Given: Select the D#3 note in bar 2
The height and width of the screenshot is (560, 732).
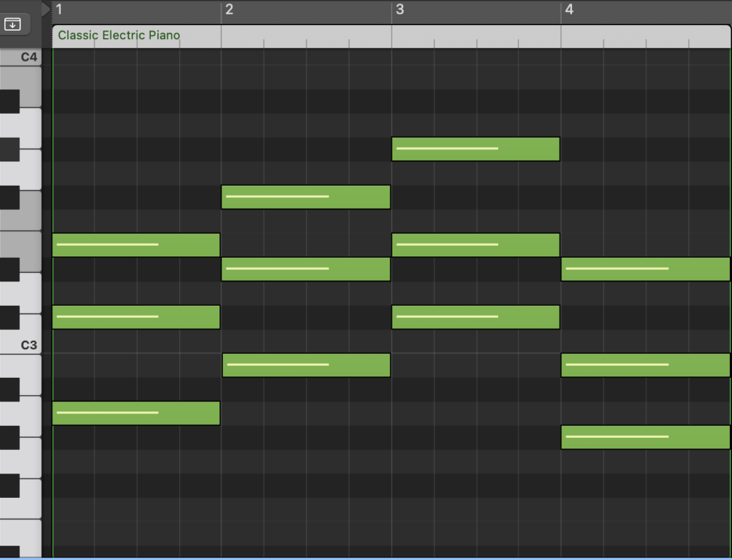Looking at the screenshot, I should (306, 269).
